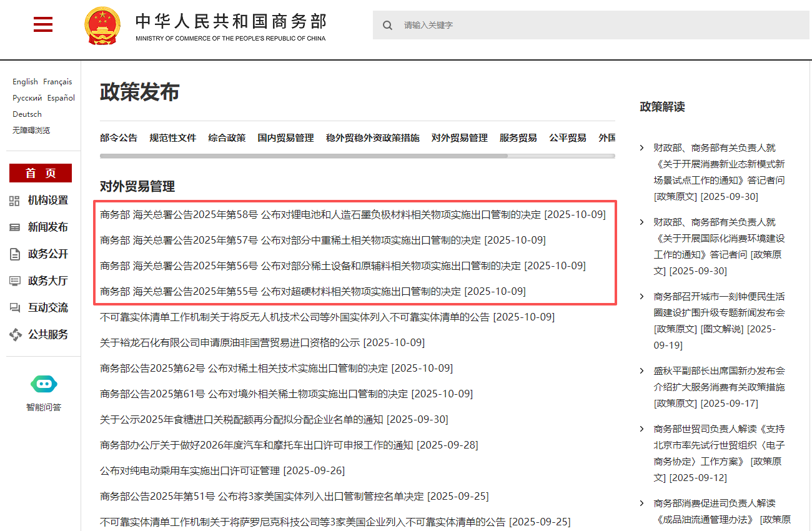Open 政务大厅 via its sidebar icon
This screenshot has height=531, width=812.
coord(14,280)
